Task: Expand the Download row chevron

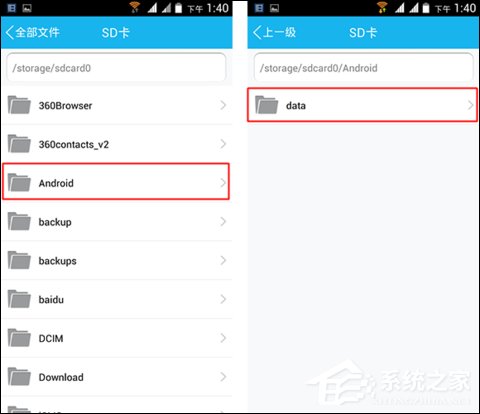Action: pos(223,377)
